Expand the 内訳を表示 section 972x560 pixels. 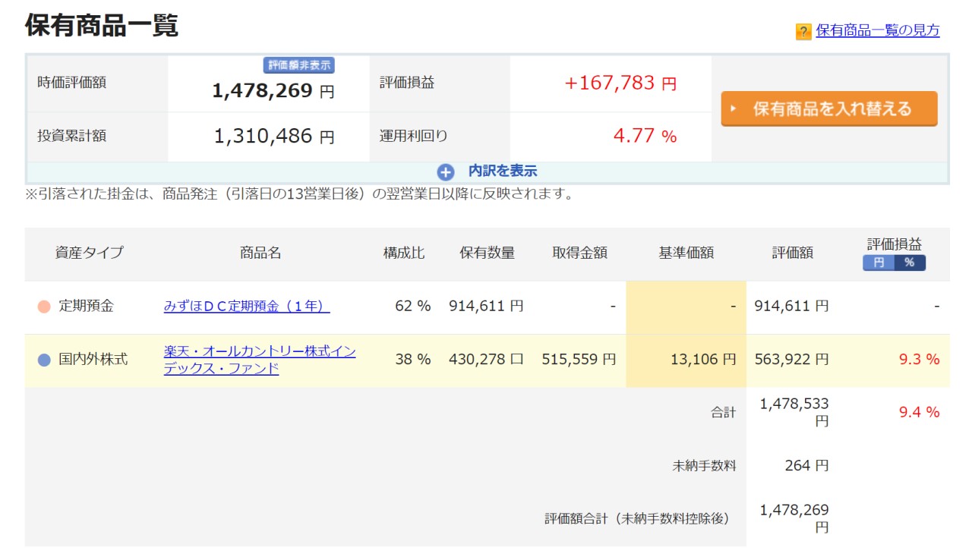click(502, 171)
